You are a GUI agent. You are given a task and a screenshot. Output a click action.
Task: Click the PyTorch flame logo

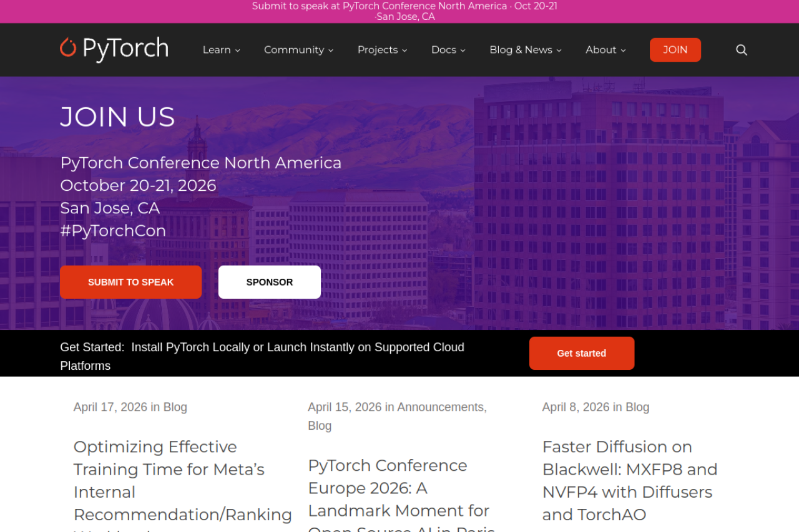pyautogui.click(x=114, y=49)
